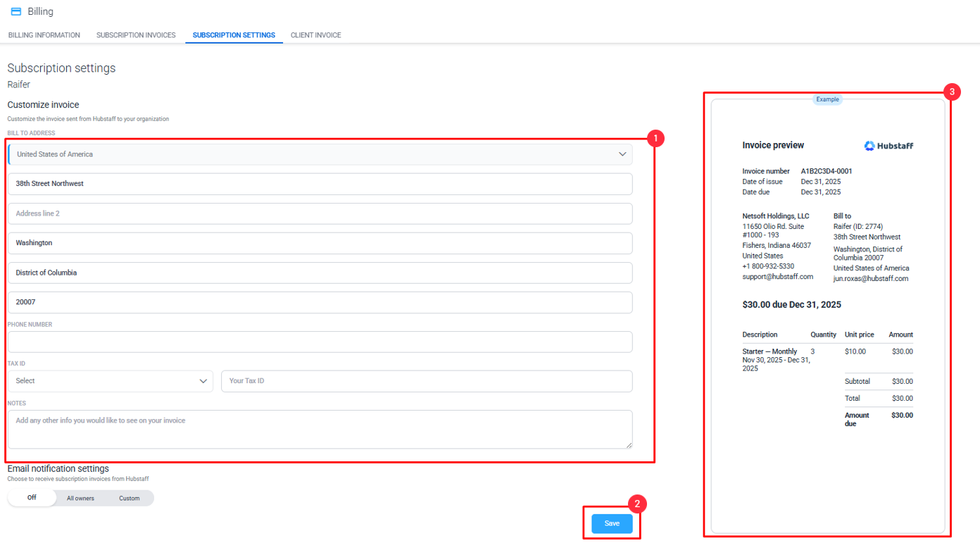Click the District of Columbia state field

coord(320,273)
